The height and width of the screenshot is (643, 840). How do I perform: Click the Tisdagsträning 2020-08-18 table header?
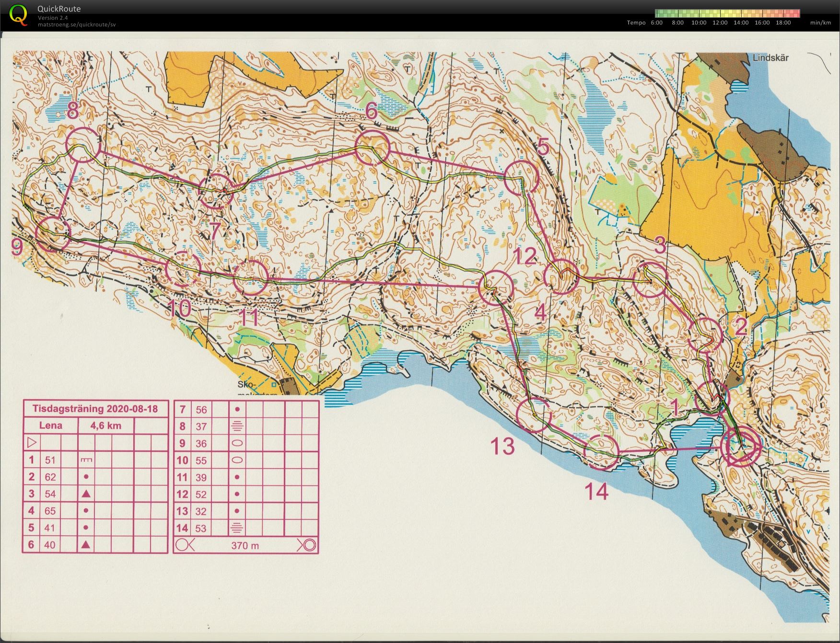pyautogui.click(x=95, y=409)
